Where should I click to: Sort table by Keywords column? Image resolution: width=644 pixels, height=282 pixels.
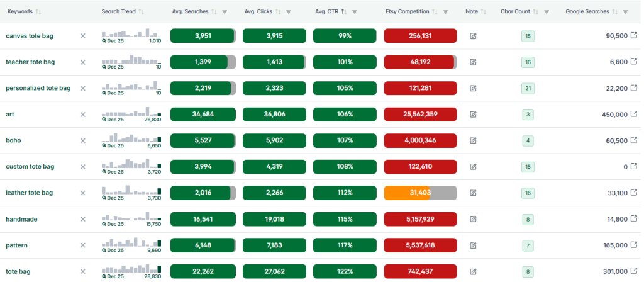pyautogui.click(x=38, y=12)
